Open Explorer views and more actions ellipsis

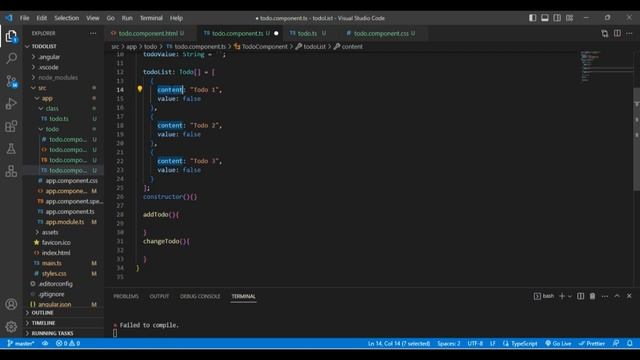[93, 33]
